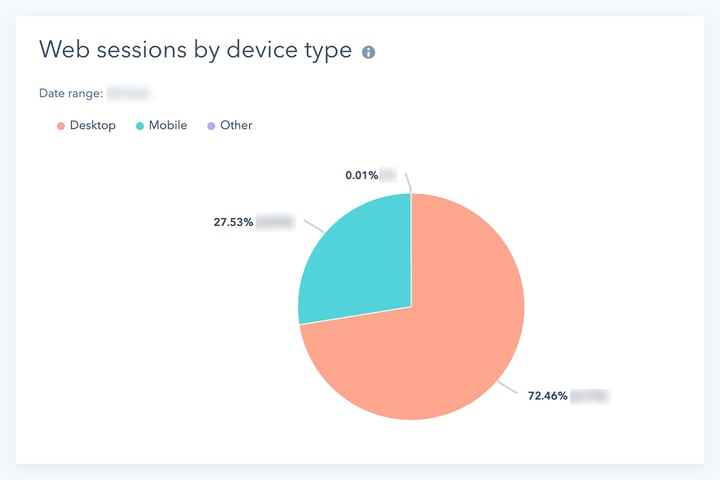Click the Web sessions by device type title
The height and width of the screenshot is (480, 720).
point(196,51)
